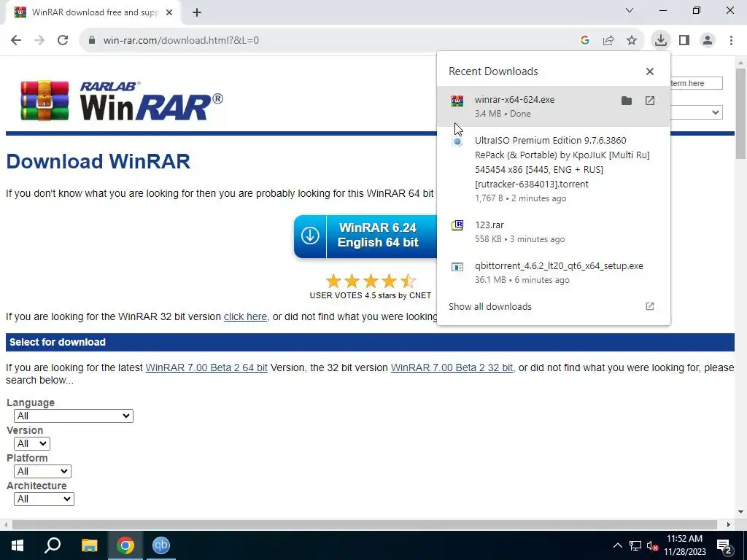
Task: Open qBittorrent from the taskbar
Action: click(x=161, y=545)
